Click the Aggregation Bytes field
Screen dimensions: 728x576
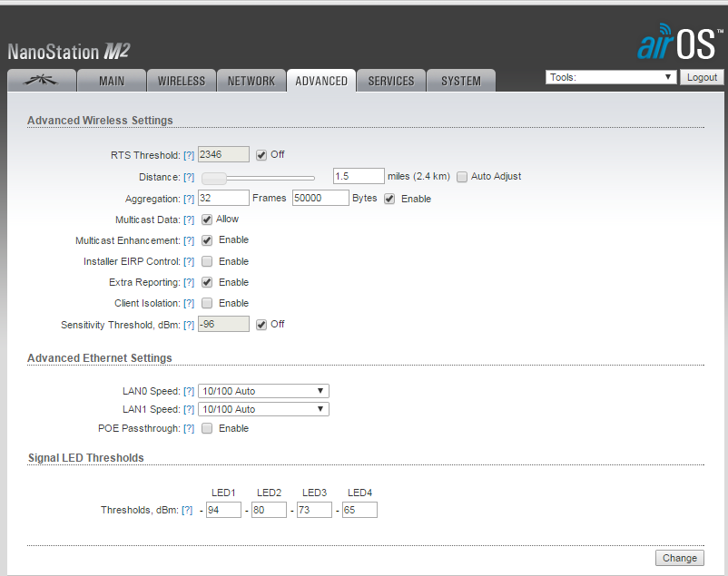coord(320,198)
